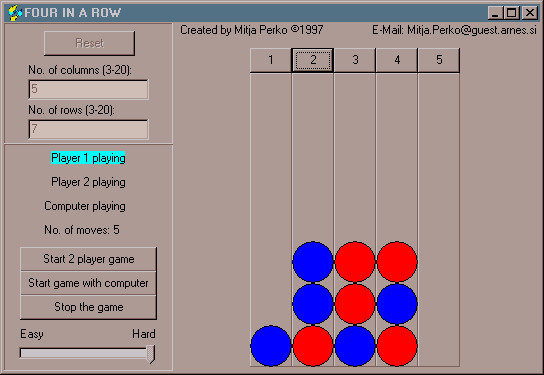Click the Player 2 playing label

[x=88, y=182]
